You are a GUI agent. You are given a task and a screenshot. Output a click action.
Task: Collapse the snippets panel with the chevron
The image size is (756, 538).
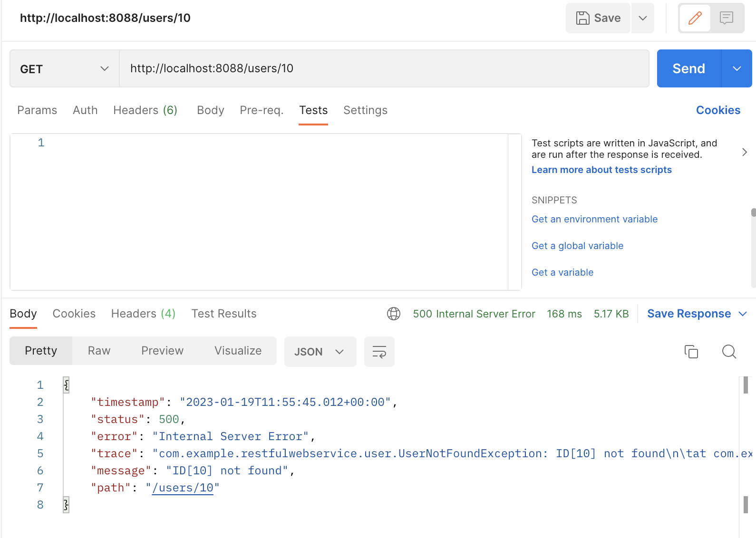click(x=745, y=152)
